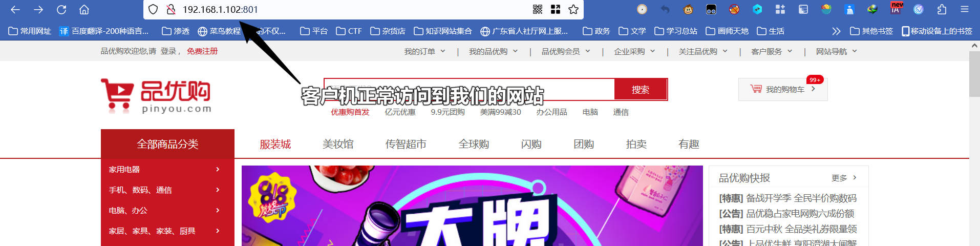Viewport: 980px width, 246px height.
Task: Go to browser home page icon
Action: pos(84,9)
